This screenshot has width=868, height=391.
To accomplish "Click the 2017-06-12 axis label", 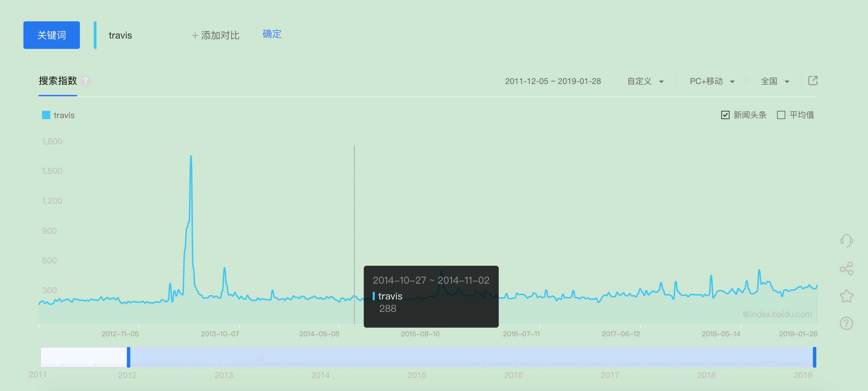I will [x=621, y=334].
